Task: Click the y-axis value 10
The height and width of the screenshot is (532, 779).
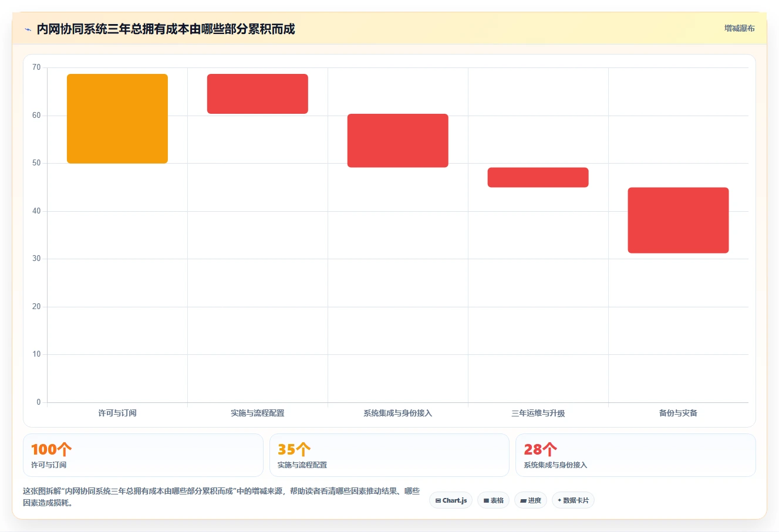Action: tap(36, 354)
